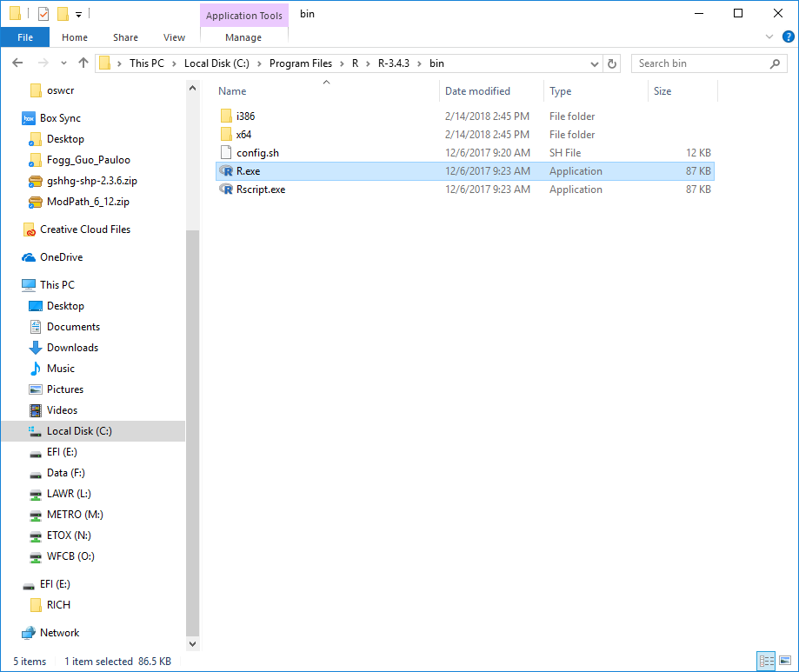
Task: Open recent locations dropdown
Action: click(63, 63)
